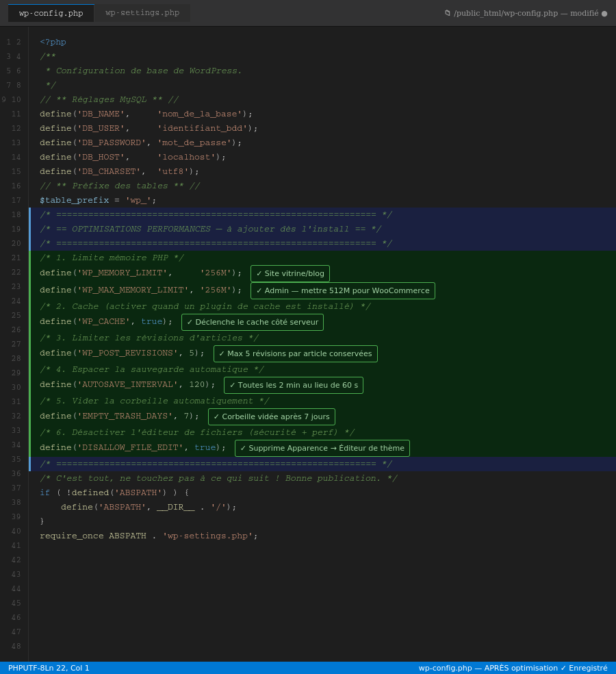This screenshot has height=674, width=616.
Task: Click the 'Toutes les 2 min' badge
Action: tap(294, 385)
